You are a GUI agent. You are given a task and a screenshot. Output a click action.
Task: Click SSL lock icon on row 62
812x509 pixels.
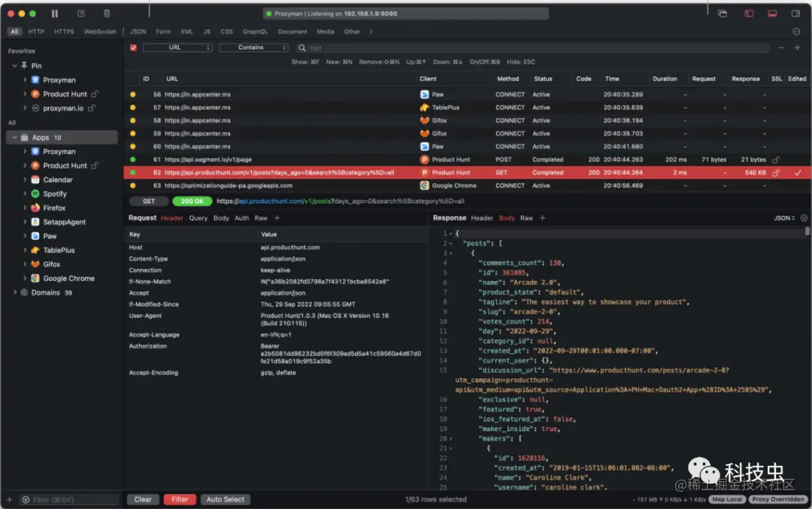pyautogui.click(x=776, y=172)
